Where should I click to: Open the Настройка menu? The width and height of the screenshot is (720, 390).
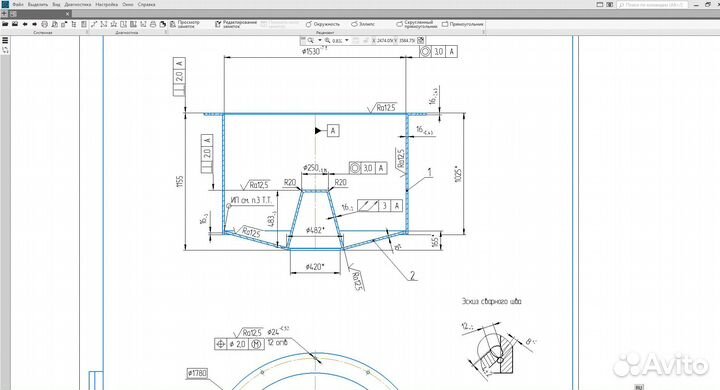(x=107, y=4)
